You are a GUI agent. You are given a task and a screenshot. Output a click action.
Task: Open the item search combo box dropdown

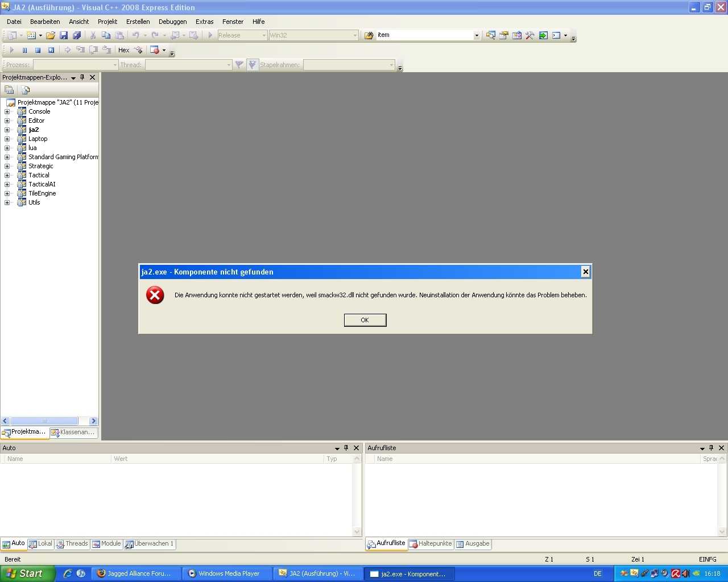coord(477,35)
